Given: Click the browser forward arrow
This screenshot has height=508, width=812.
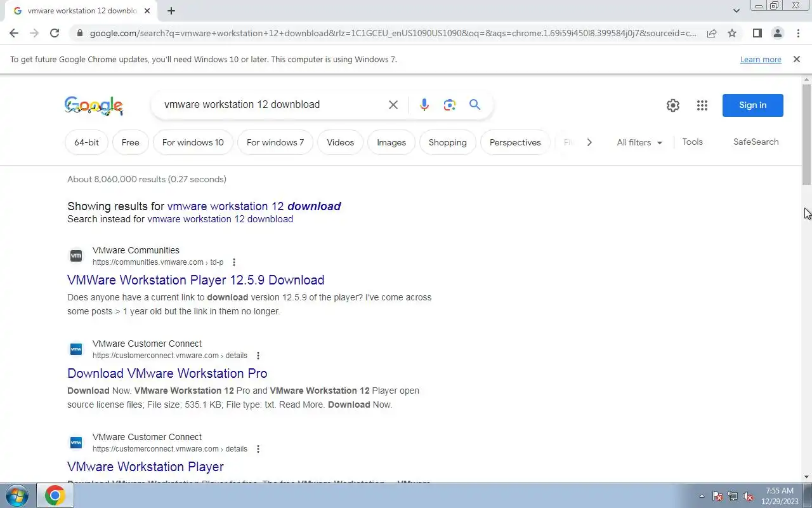Looking at the screenshot, I should (x=34, y=33).
